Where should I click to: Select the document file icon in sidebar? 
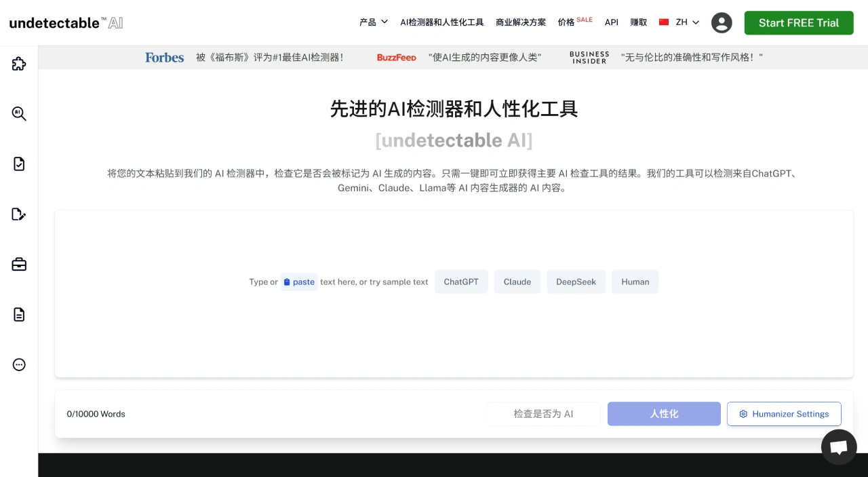pos(18,314)
